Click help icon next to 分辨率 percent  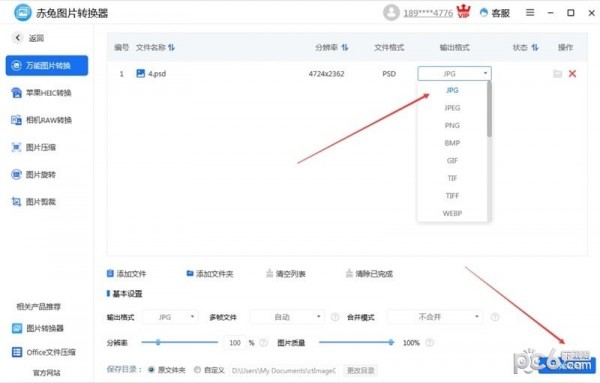(263, 342)
